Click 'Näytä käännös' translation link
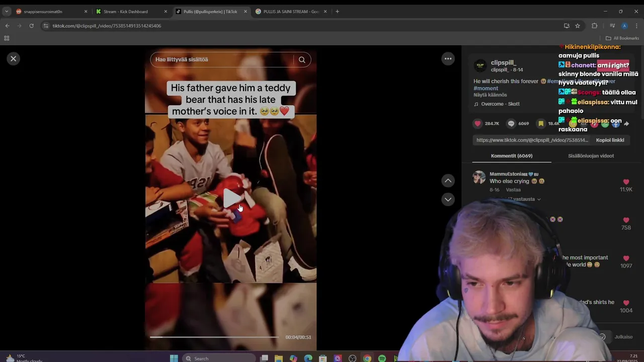 [x=490, y=95]
